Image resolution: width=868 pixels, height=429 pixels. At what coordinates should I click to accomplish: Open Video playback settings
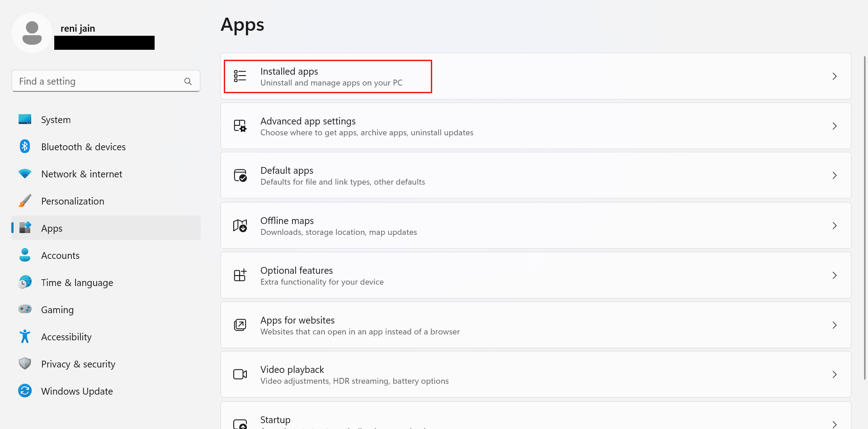click(x=536, y=374)
